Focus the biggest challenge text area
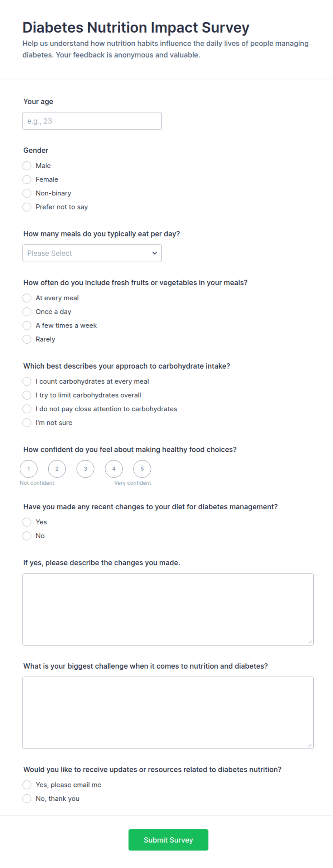Viewport: 333px width, 868px height. point(168,713)
